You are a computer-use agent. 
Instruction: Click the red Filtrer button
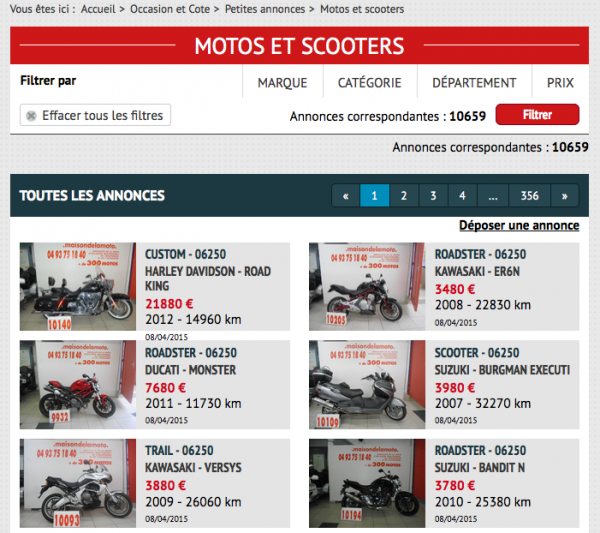click(x=537, y=114)
